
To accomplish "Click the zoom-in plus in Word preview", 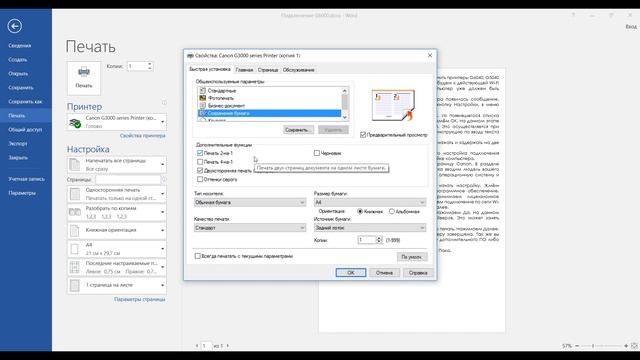I will (x=626, y=346).
